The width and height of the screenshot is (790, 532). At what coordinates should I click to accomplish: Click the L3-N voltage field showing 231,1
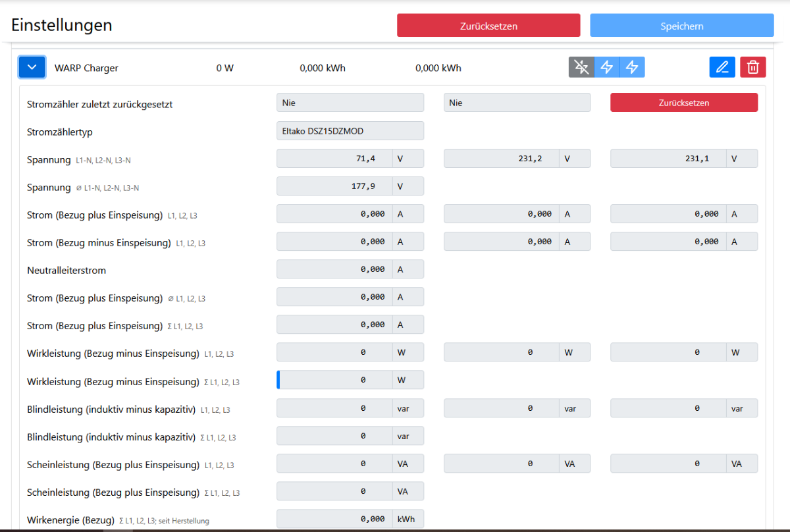click(x=668, y=159)
